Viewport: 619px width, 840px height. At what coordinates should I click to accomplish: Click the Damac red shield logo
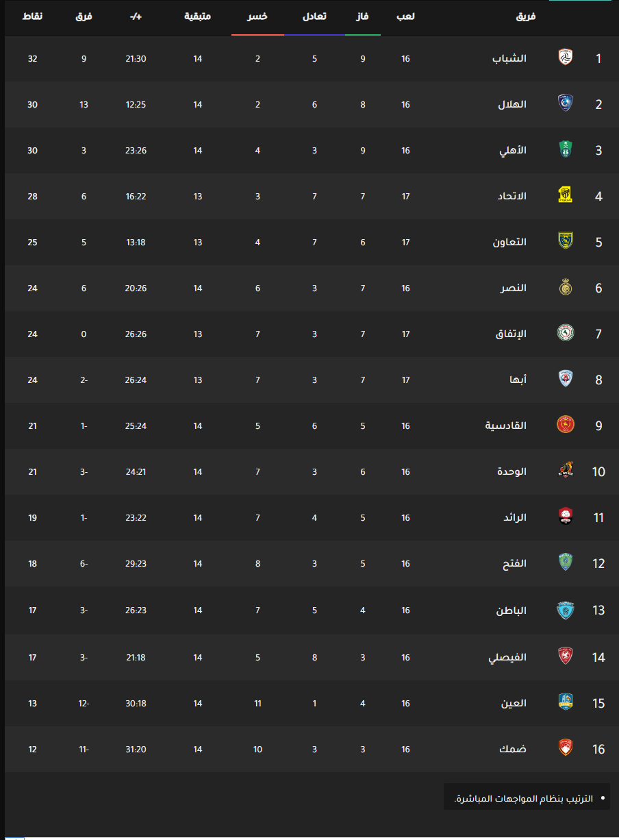click(x=565, y=749)
